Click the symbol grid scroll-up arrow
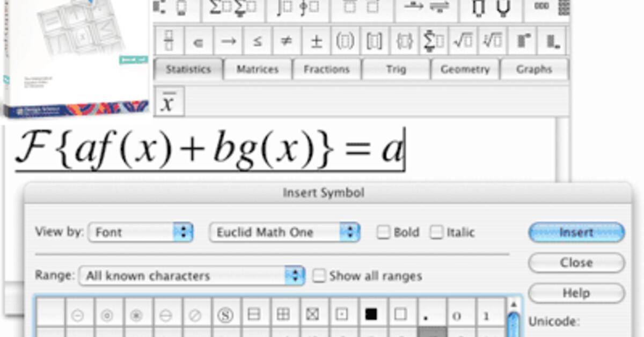This screenshot has height=337, width=644. (513, 305)
